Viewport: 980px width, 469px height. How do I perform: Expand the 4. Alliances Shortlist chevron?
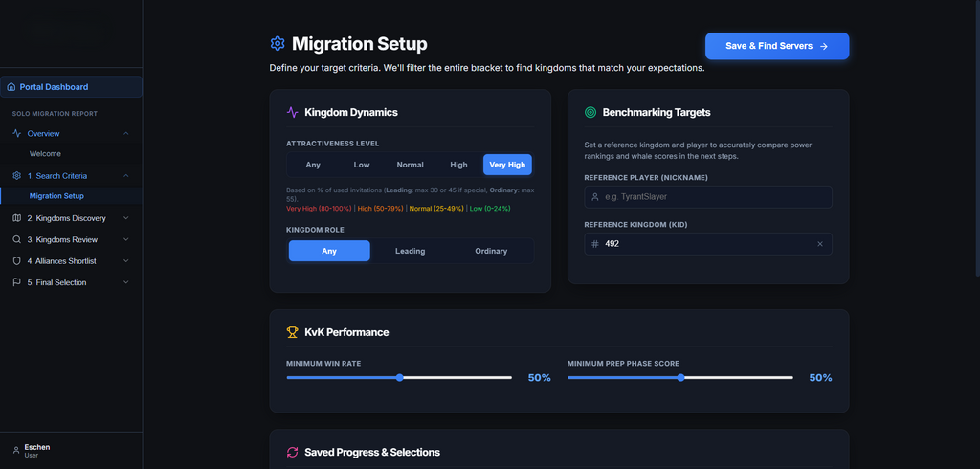point(126,260)
